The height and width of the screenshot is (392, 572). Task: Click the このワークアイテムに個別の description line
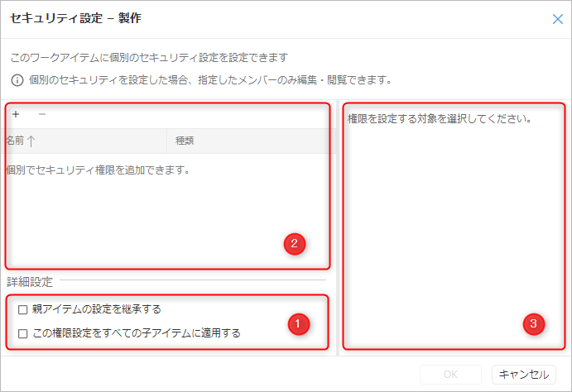148,58
